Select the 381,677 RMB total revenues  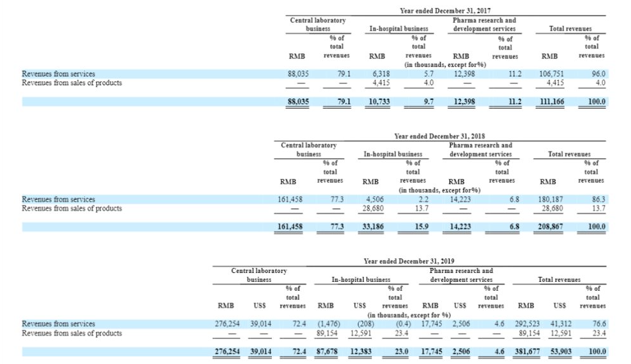tap(528, 351)
